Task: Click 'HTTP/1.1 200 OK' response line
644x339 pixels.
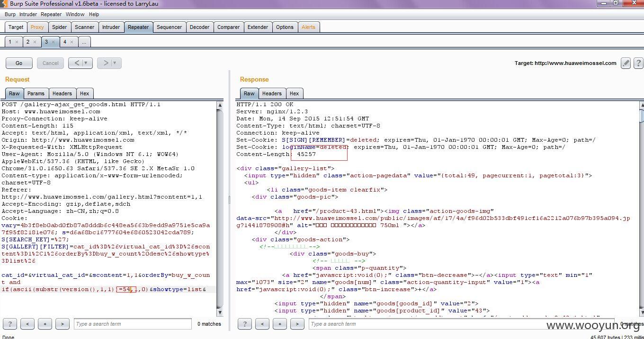Action: point(265,104)
